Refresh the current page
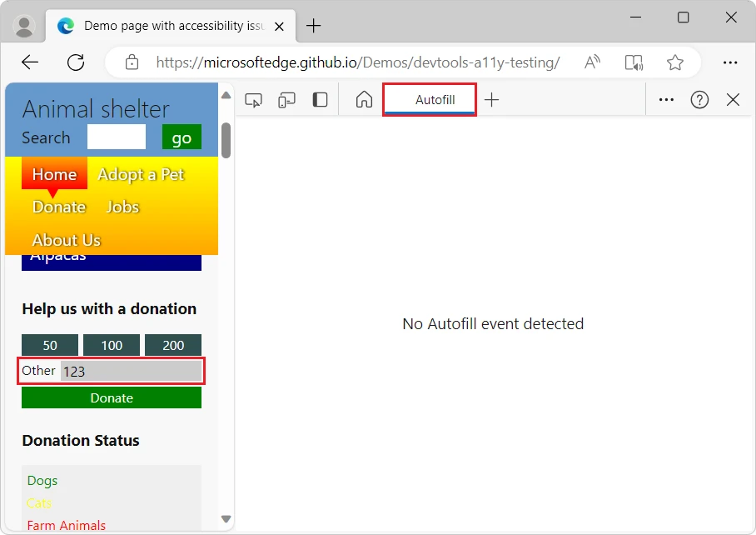 76,62
